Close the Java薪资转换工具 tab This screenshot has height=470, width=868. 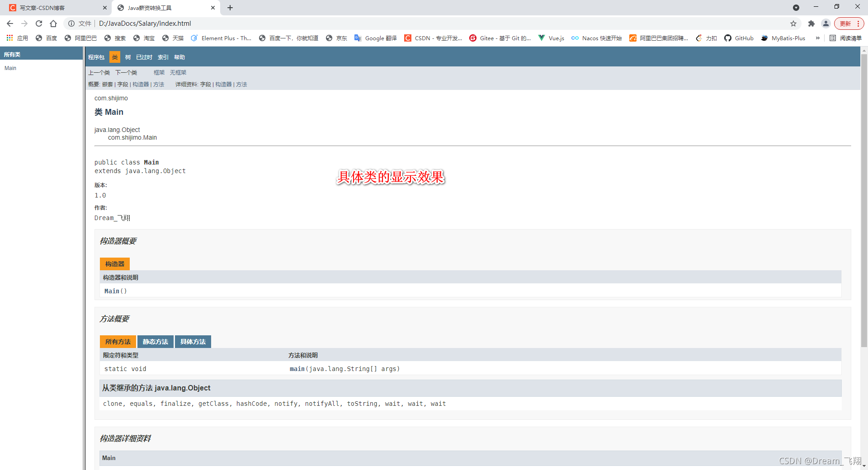(213, 8)
